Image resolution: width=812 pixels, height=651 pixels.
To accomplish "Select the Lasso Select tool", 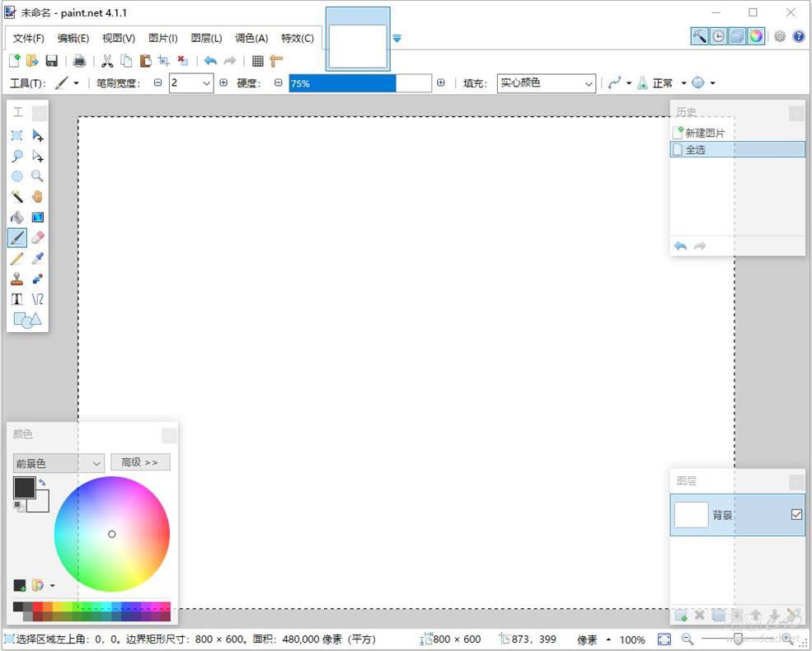I will pos(17,156).
